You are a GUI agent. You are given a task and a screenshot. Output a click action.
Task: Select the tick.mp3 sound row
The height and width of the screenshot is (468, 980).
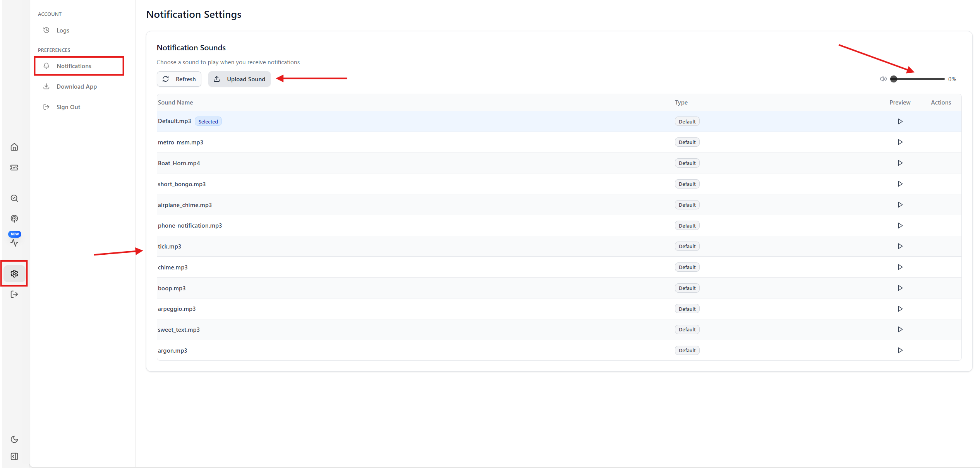(x=170, y=246)
